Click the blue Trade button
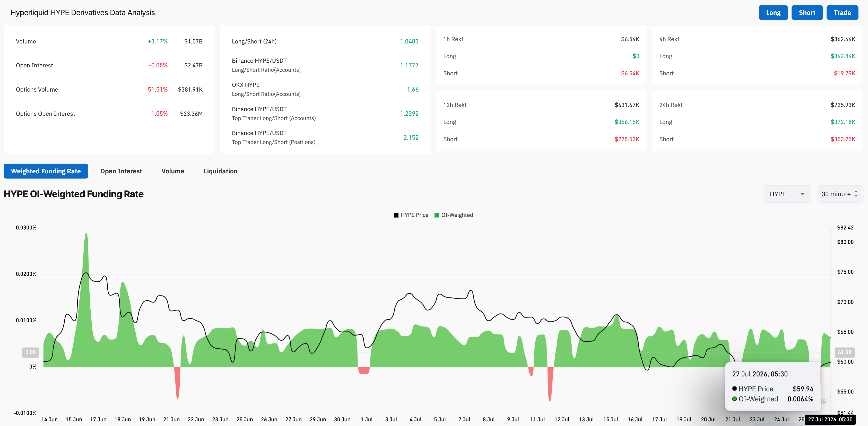This screenshot has width=868, height=426. [843, 13]
